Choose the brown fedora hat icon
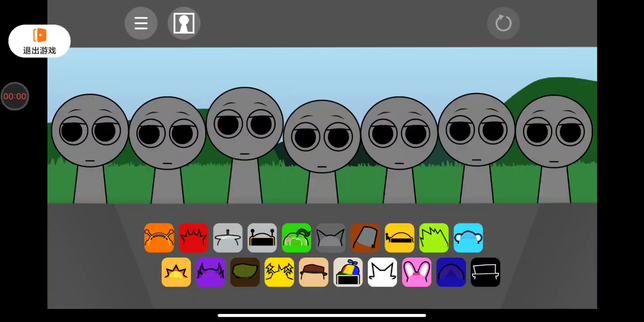Viewport: 644px width, 322px height. pos(314,272)
